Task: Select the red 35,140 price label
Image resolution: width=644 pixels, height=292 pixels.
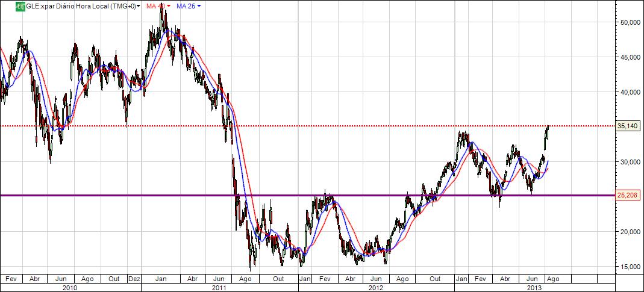Action: pos(628,126)
